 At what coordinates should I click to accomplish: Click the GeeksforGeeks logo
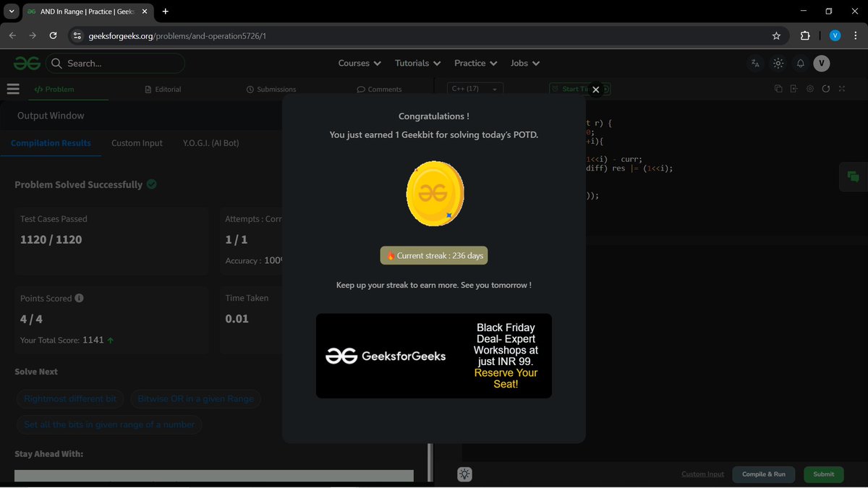[x=26, y=63]
